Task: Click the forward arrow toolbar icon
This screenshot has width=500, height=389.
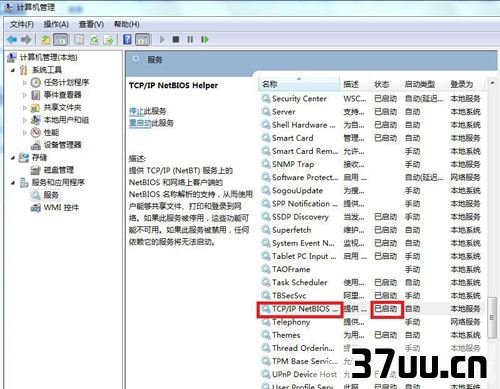Action: click(x=26, y=40)
